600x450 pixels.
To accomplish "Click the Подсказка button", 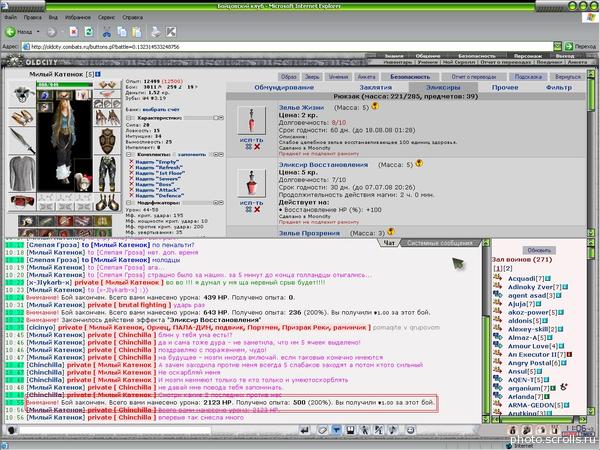I will point(528,77).
